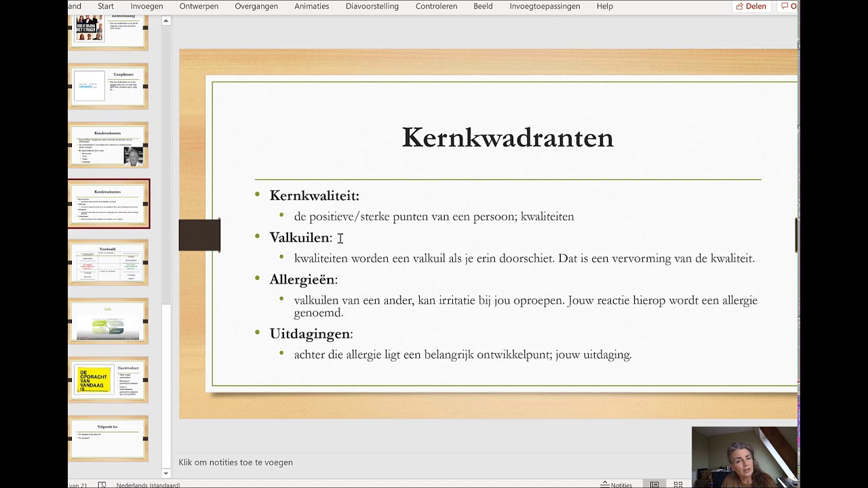Select the Kernkwadranten thumbnail with the man's photo
The height and width of the screenshot is (488, 868).
[108, 145]
